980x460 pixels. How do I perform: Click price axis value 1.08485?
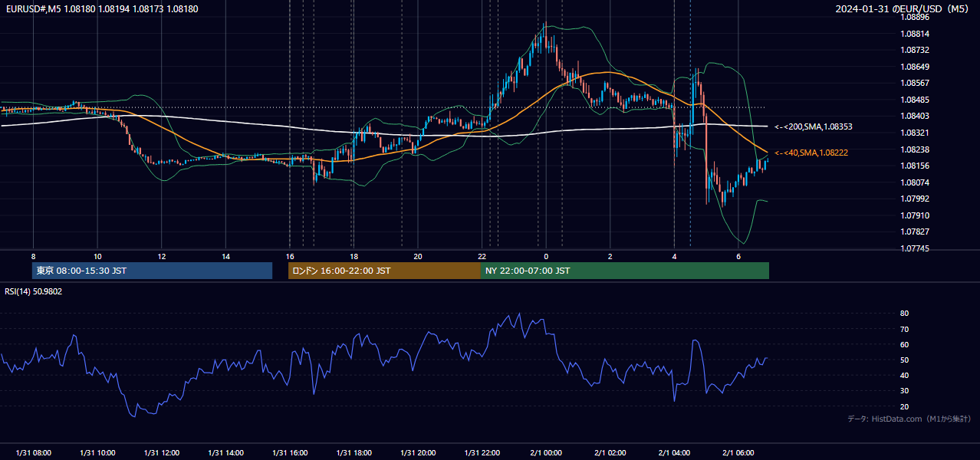(x=915, y=100)
